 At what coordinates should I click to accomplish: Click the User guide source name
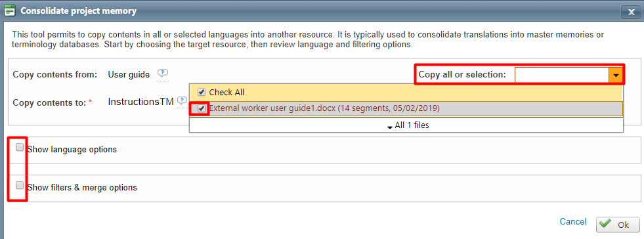click(x=129, y=75)
